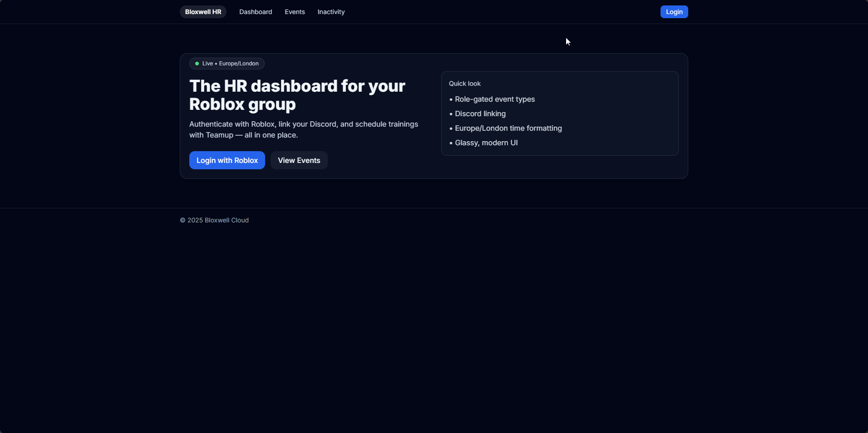Click the green live status dot
Image resolution: width=868 pixels, height=433 pixels.
tap(197, 64)
